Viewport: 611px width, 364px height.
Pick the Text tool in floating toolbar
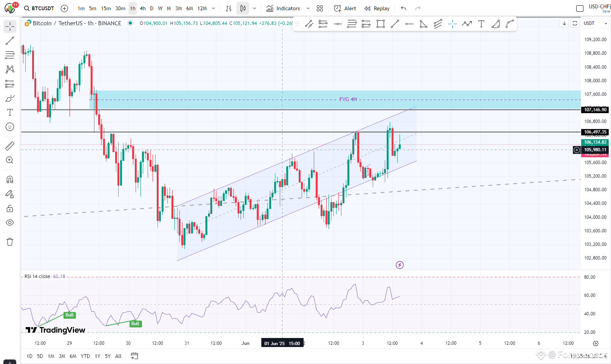(481, 24)
